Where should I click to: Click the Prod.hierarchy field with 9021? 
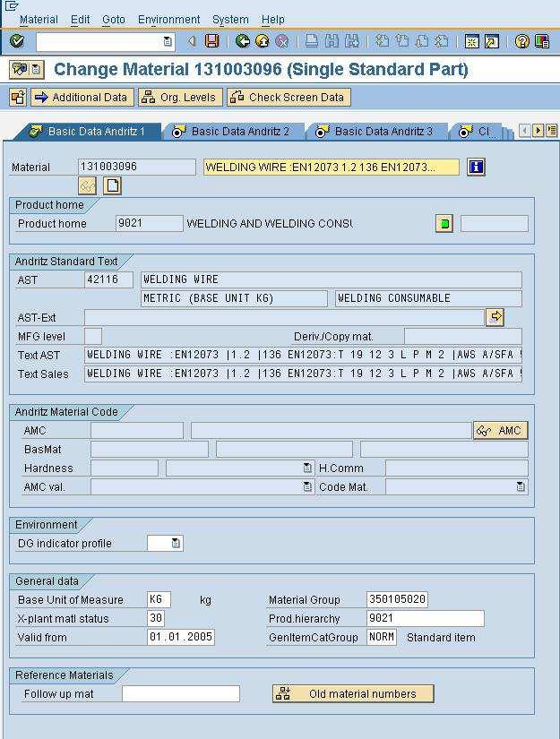point(426,618)
